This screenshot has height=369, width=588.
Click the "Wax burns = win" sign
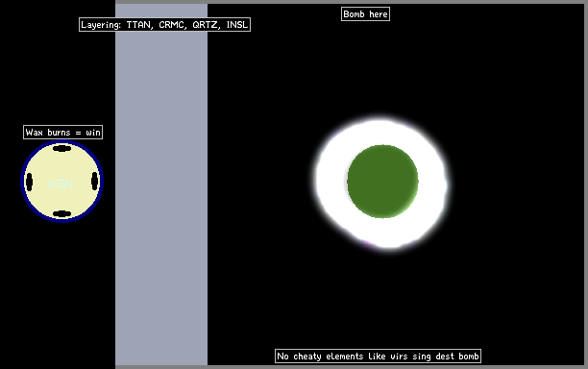63,133
